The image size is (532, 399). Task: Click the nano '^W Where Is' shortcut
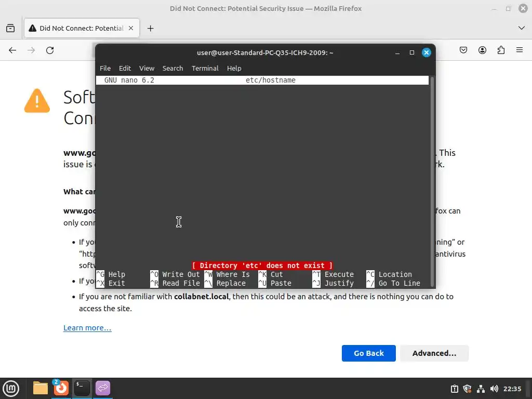[x=227, y=274]
